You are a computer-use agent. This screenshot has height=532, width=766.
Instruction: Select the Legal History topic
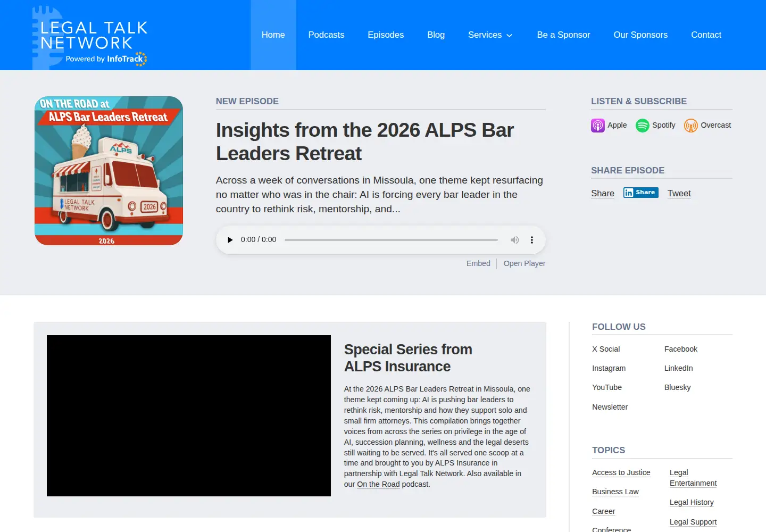(692, 502)
